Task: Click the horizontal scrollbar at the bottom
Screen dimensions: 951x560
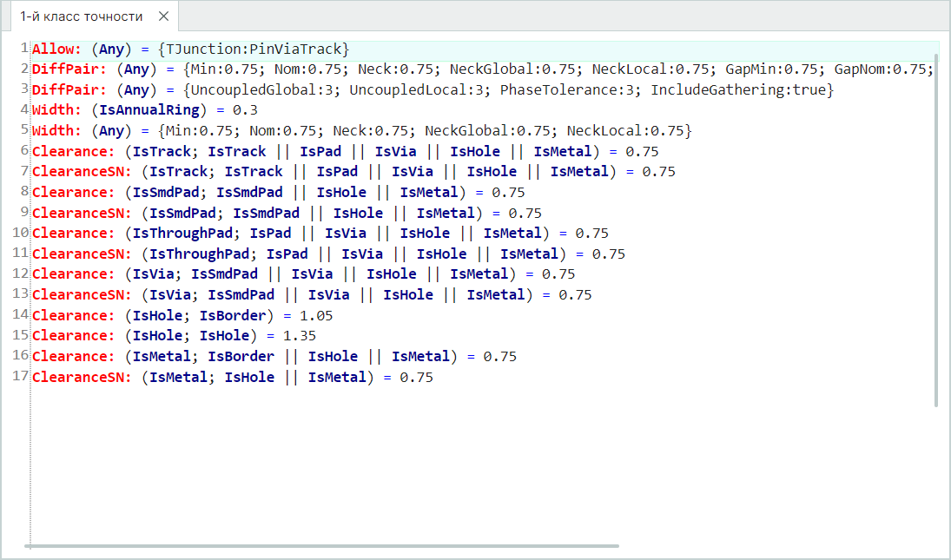Action: (x=321, y=546)
